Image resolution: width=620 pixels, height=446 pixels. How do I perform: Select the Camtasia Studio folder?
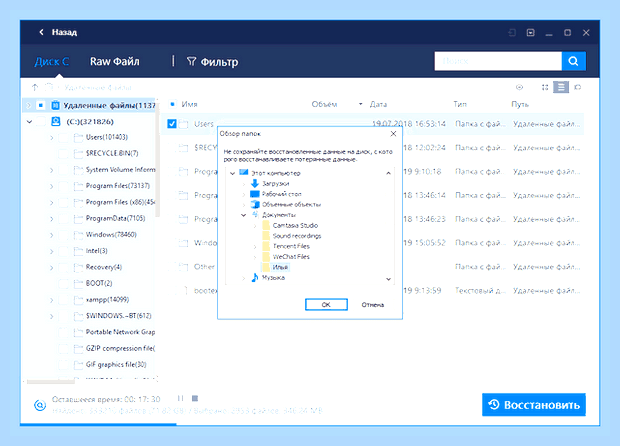[x=295, y=225]
